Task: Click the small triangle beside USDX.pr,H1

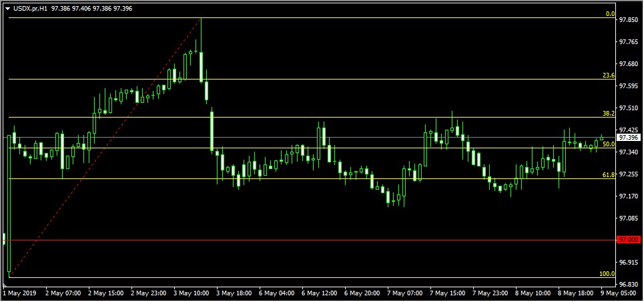Action: click(8, 8)
